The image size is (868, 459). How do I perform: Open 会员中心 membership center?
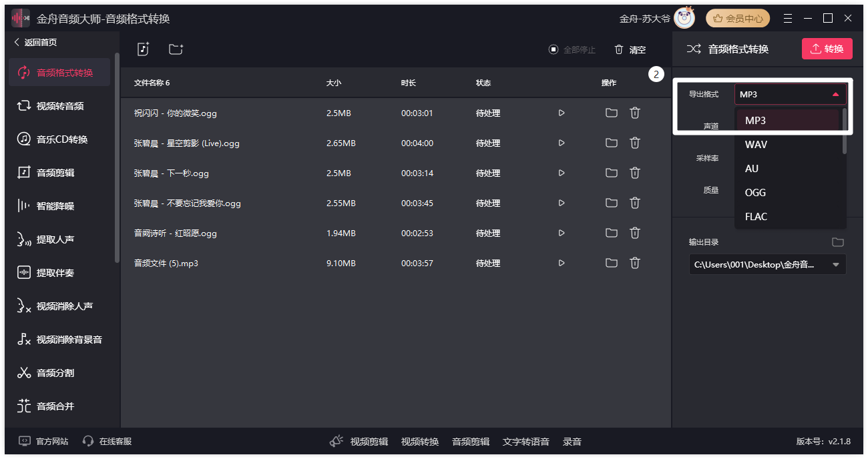[x=737, y=18]
